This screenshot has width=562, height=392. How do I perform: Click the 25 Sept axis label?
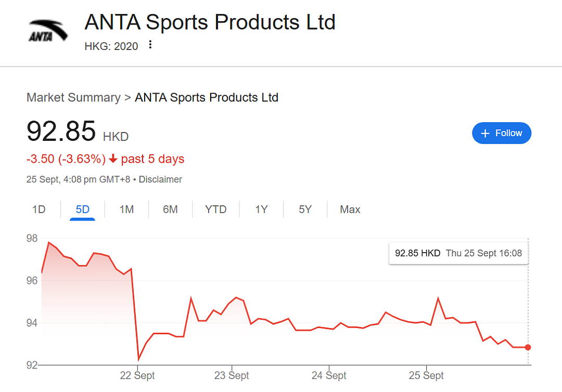point(426,375)
